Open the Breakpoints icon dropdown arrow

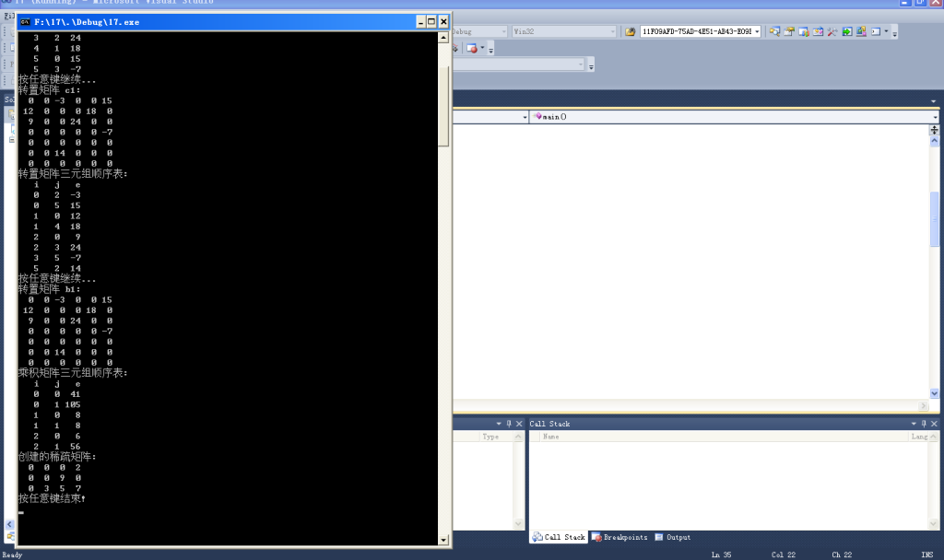pyautogui.click(x=482, y=48)
